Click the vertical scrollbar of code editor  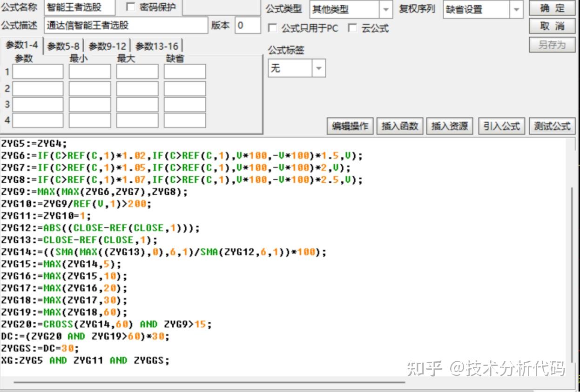point(573,274)
